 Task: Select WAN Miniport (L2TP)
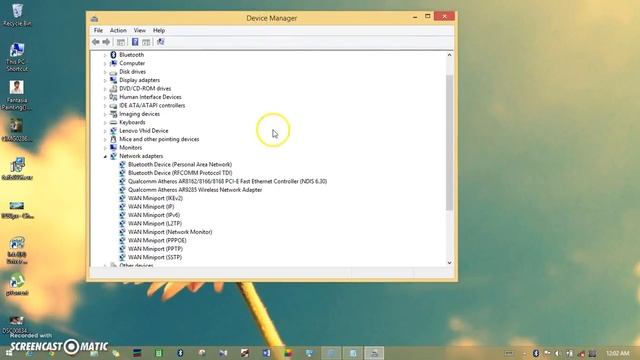coord(155,224)
